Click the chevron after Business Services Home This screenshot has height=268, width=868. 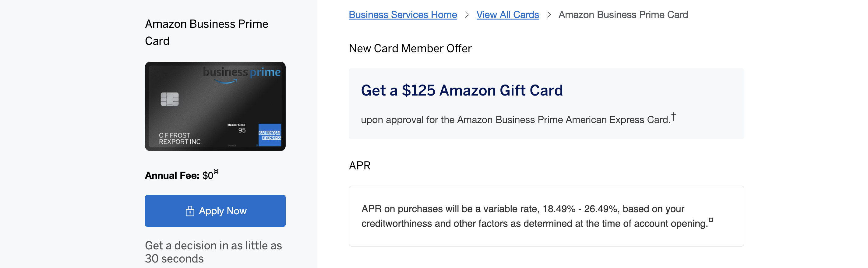click(x=467, y=15)
